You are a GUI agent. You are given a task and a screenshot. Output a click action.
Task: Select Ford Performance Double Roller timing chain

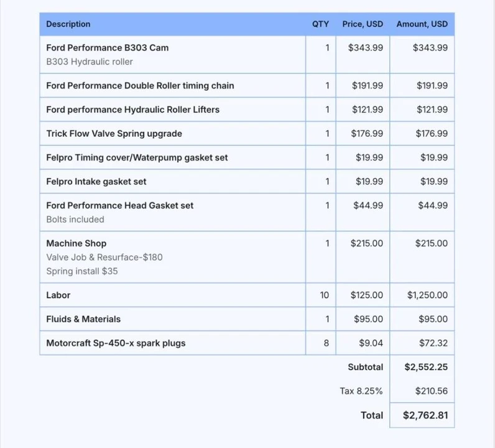pyautogui.click(x=140, y=86)
